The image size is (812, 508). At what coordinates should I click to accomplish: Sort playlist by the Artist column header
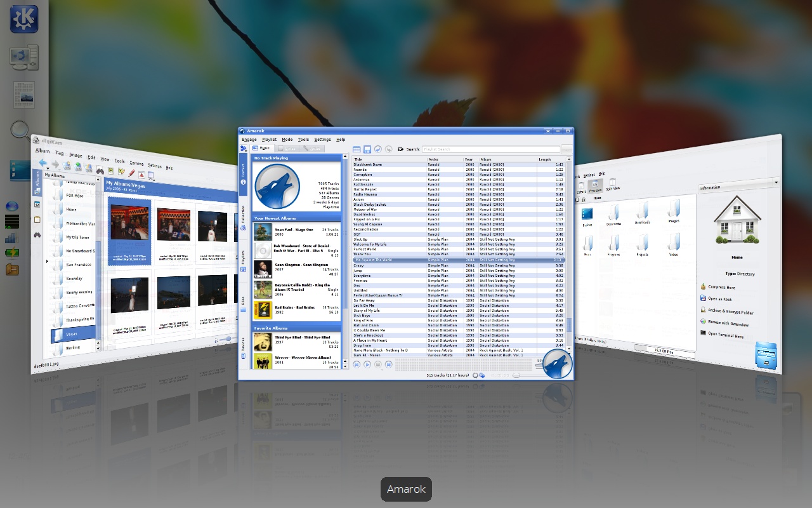click(x=444, y=159)
